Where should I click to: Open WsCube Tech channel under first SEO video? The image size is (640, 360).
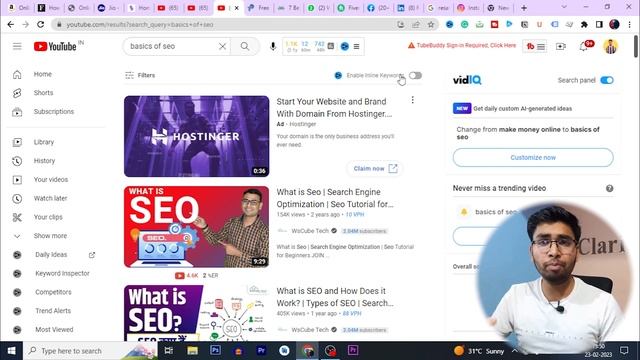point(310,231)
